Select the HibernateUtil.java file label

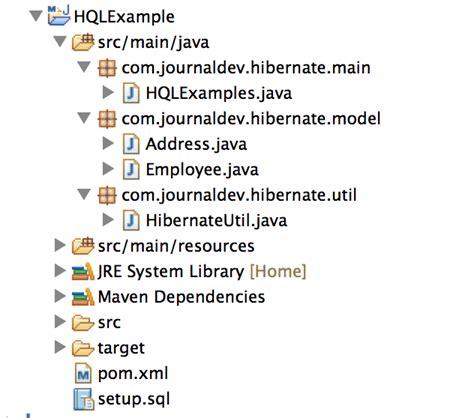pos(216,221)
